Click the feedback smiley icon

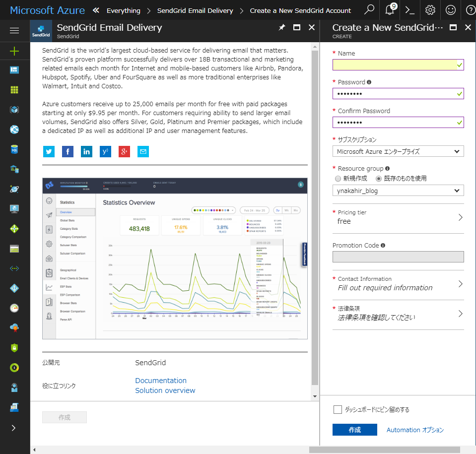tap(451, 10)
